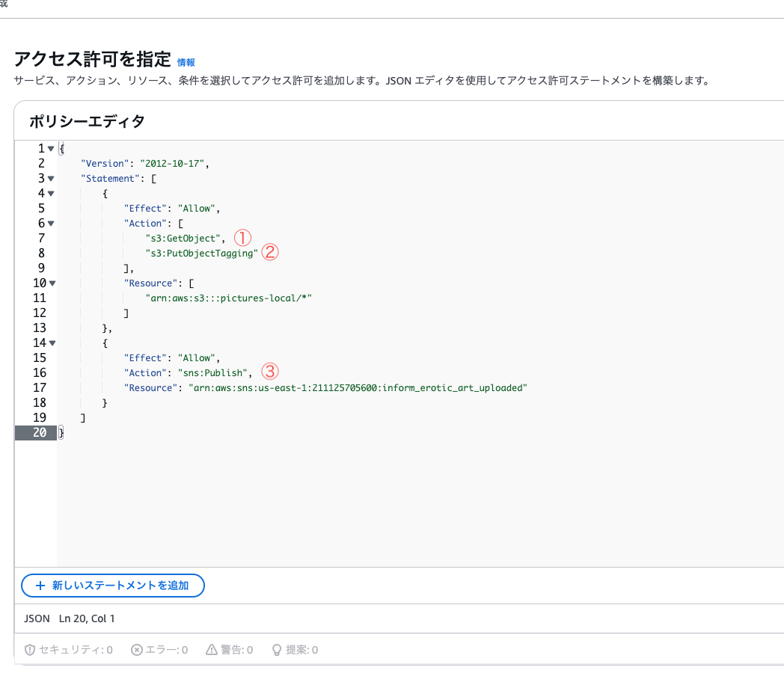Click the 新しいステートメントを追加 button
Screen dimensions: 784x685
tap(113, 586)
